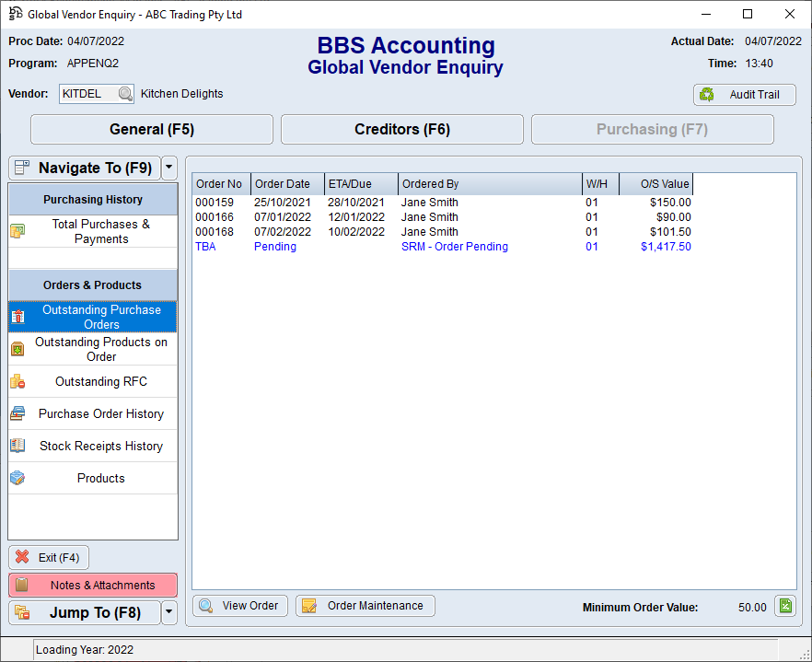The width and height of the screenshot is (812, 662).
Task: Click into the Vendor code field
Action: [x=87, y=94]
